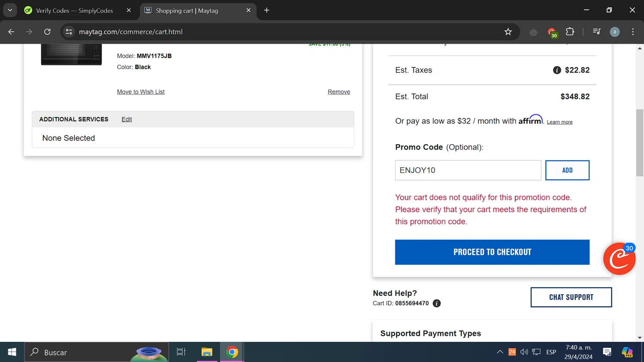The image size is (644, 362).
Task: Open the Chrome profile avatar
Action: tap(615, 32)
